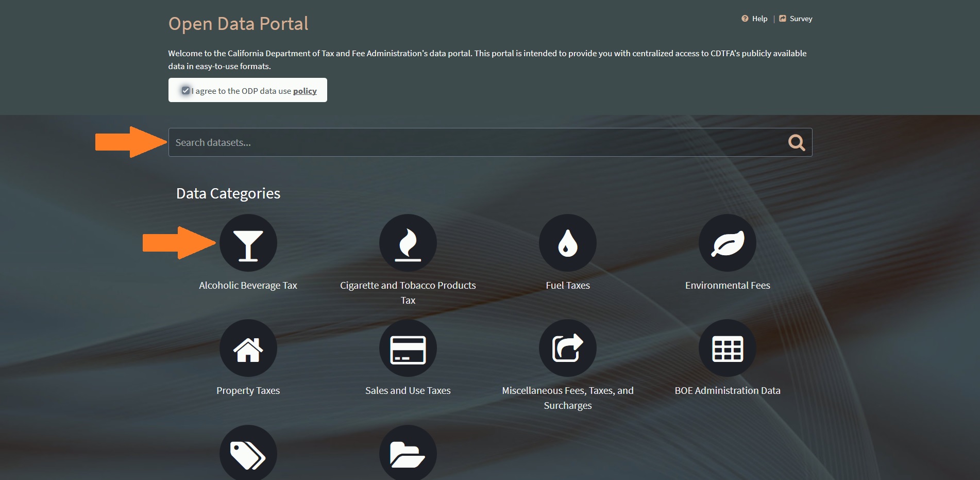
Task: Open the Survey link
Action: (x=801, y=19)
